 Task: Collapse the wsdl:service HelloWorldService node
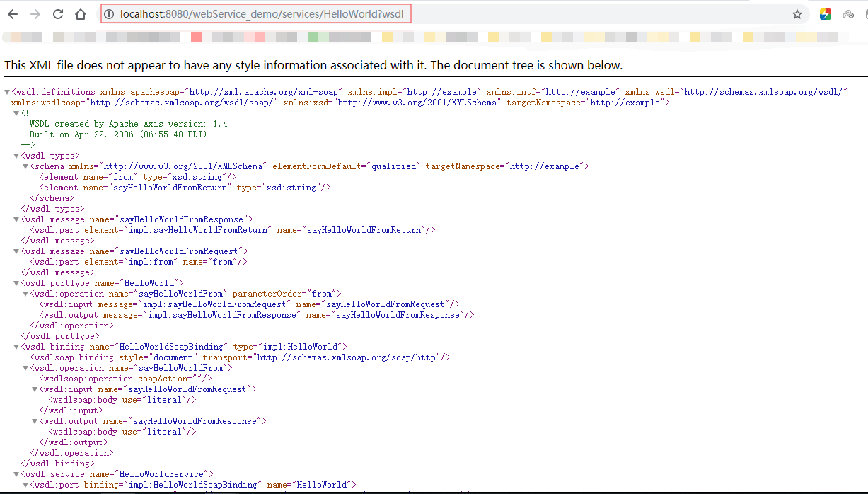[16, 474]
